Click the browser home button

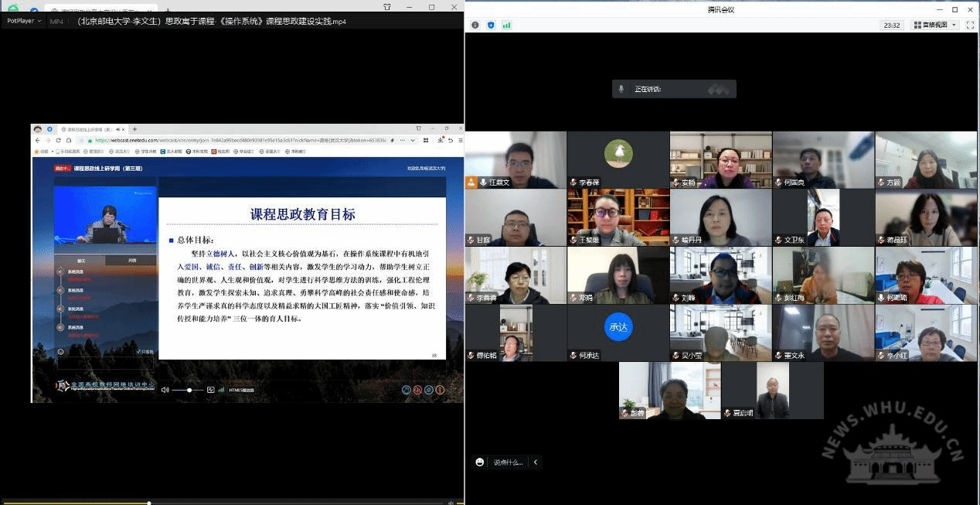click(x=69, y=141)
